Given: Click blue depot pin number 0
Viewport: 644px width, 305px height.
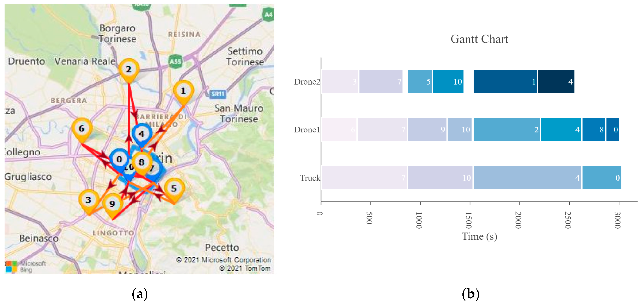Looking at the screenshot, I should click(x=120, y=160).
